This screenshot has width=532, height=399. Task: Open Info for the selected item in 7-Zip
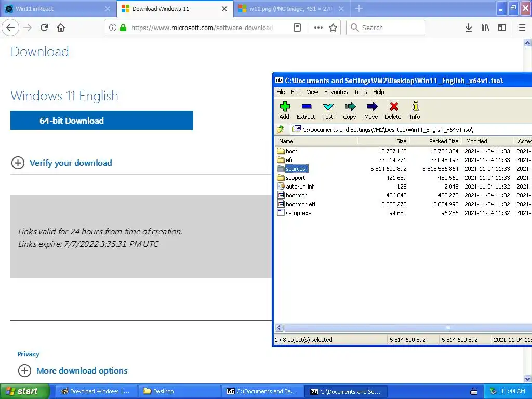pyautogui.click(x=415, y=111)
